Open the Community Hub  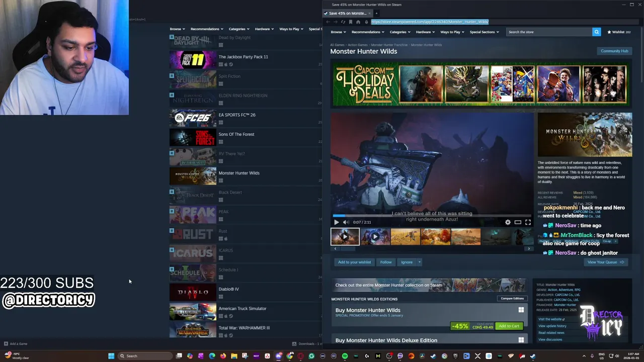click(x=614, y=51)
